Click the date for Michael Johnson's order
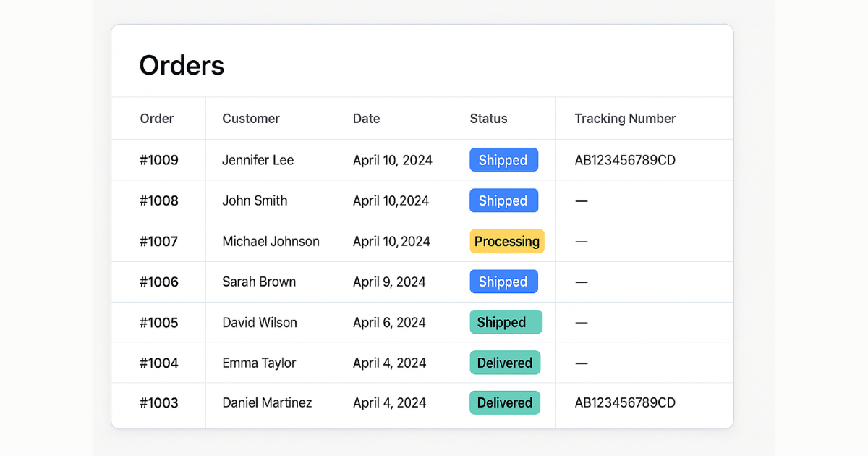The image size is (868, 456). [x=391, y=241]
